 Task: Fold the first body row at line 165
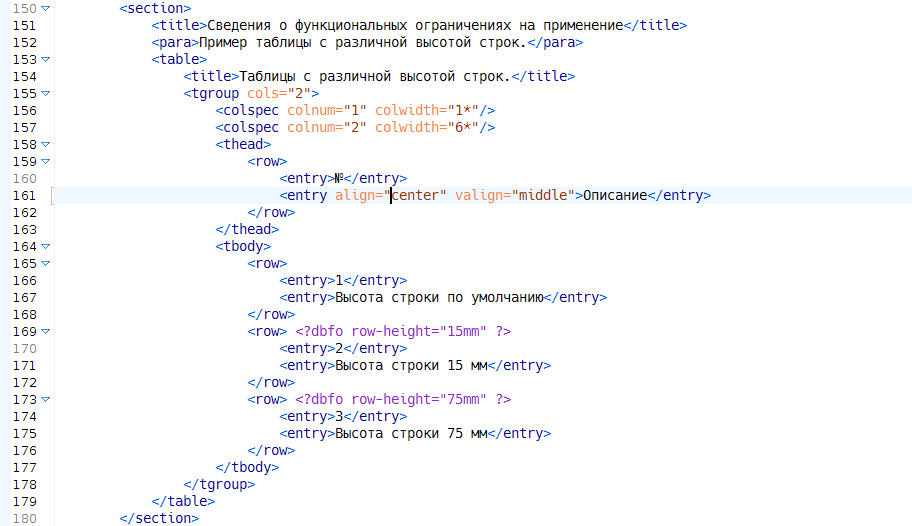click(x=46, y=264)
